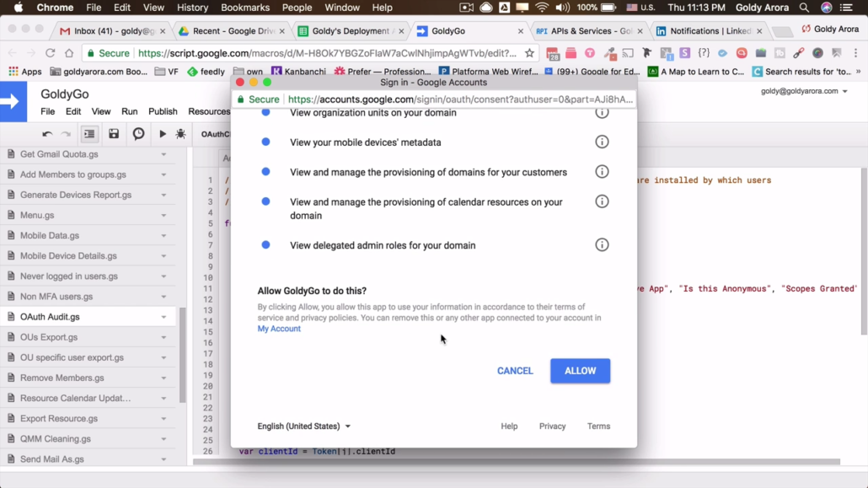Reload the page in Chrome
The width and height of the screenshot is (868, 488).
pos(50,53)
